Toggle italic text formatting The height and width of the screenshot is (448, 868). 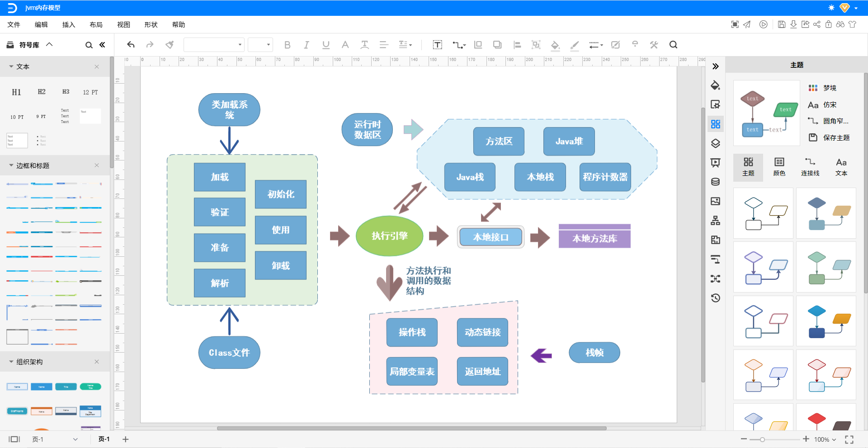click(x=307, y=45)
